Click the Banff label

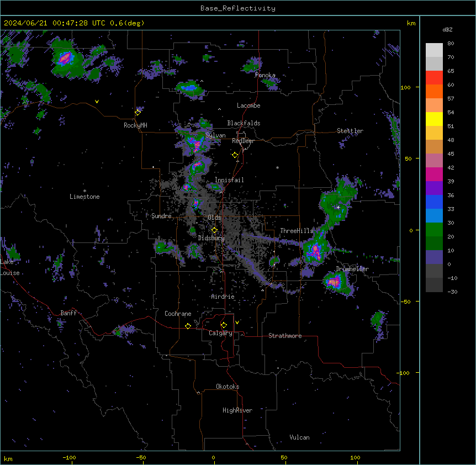pyautogui.click(x=68, y=313)
